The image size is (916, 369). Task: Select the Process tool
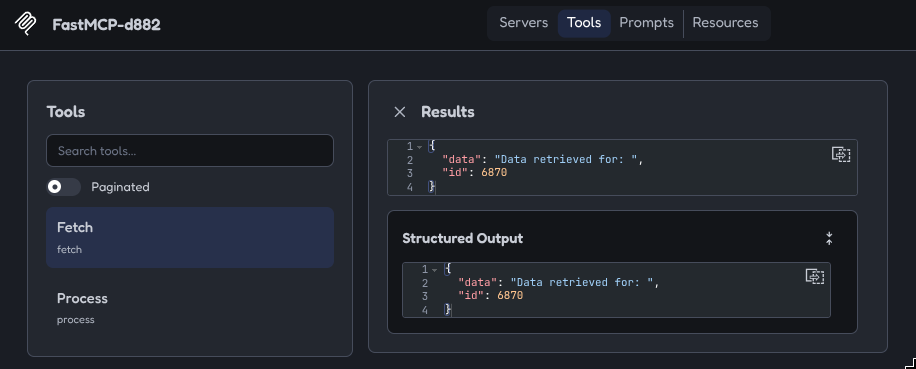[190, 308]
